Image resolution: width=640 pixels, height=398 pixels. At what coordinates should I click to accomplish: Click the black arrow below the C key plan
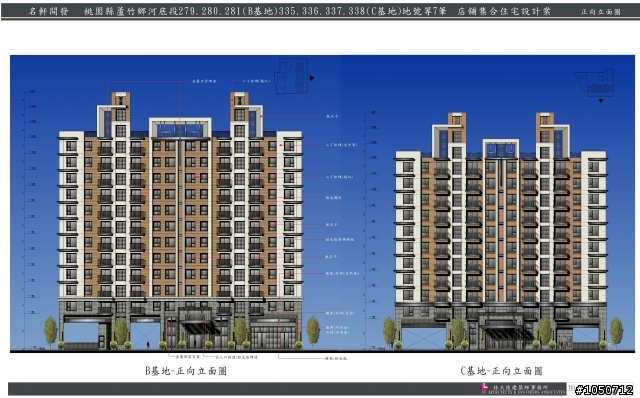point(601,100)
